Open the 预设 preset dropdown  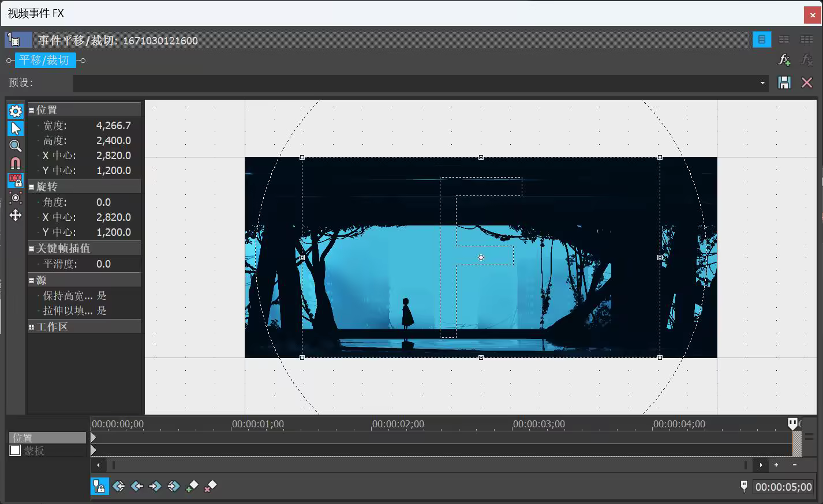pos(762,83)
